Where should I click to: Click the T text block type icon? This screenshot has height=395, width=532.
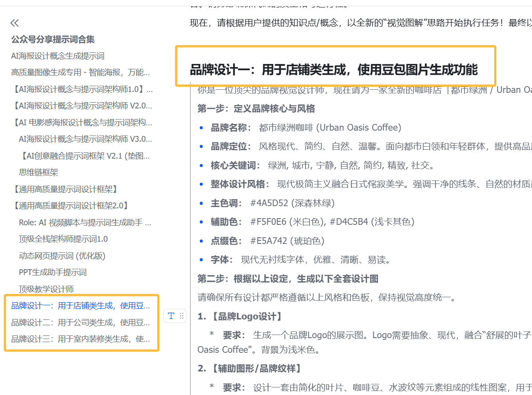click(171, 316)
